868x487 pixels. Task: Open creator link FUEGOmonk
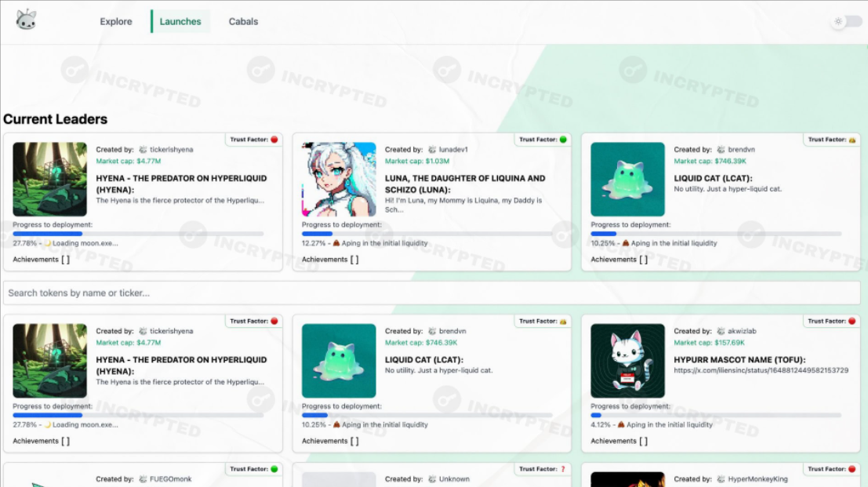[170, 479]
